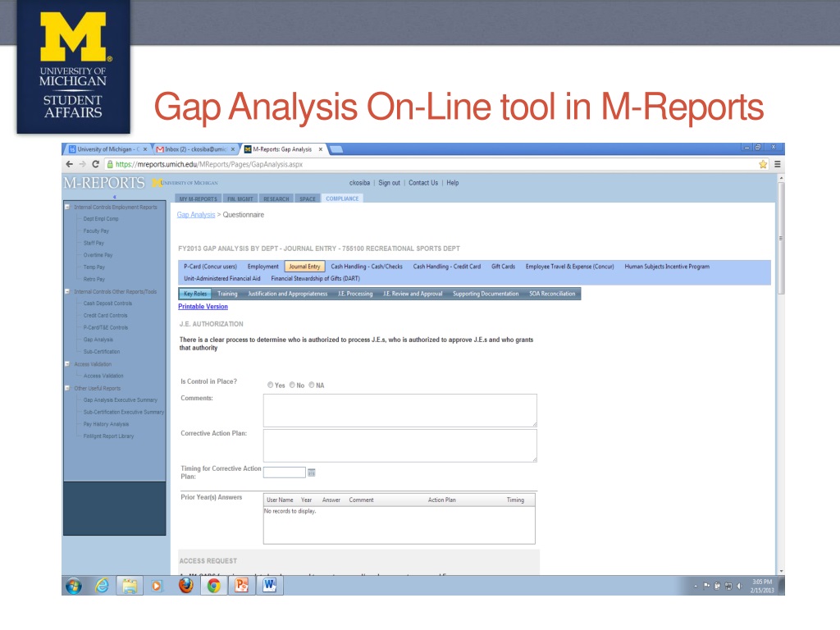Click the volume speaker icon in system tray
The width and height of the screenshot is (840, 630).
click(x=739, y=586)
